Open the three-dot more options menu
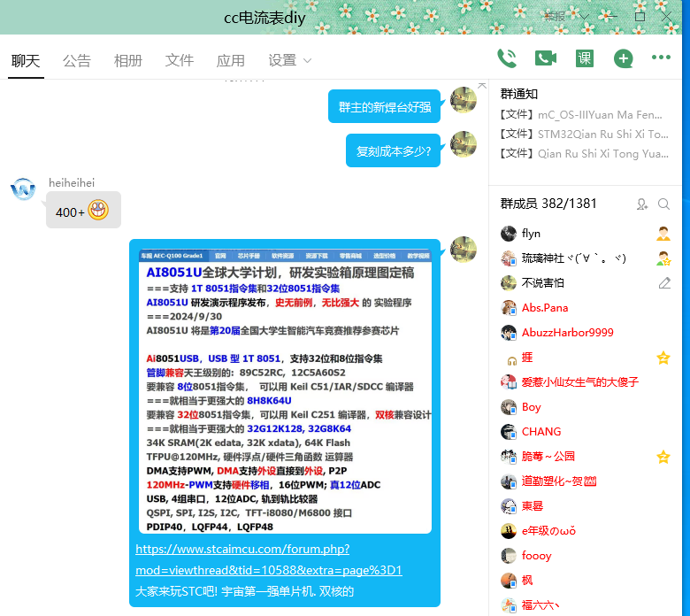Viewport: 690px width, 616px height. click(661, 58)
